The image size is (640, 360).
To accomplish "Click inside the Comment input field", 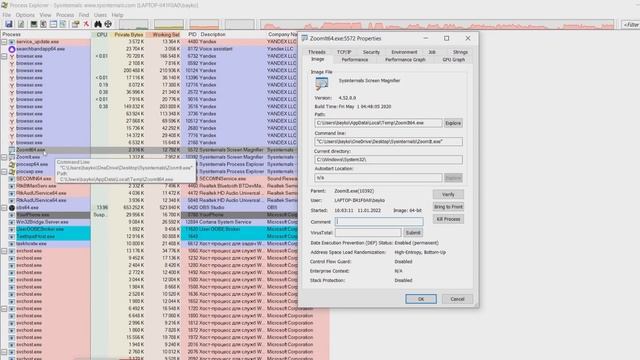I will point(379,222).
